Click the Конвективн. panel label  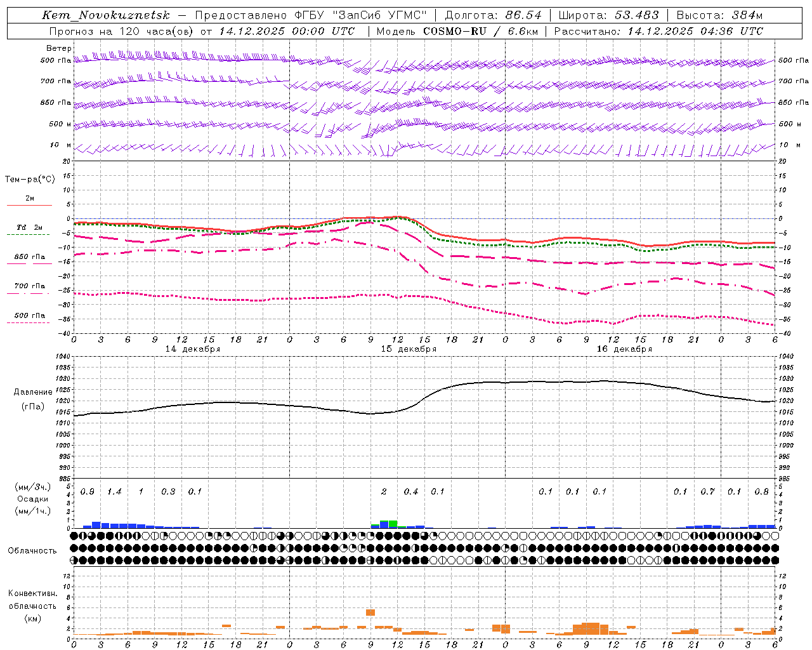[x=32, y=594]
